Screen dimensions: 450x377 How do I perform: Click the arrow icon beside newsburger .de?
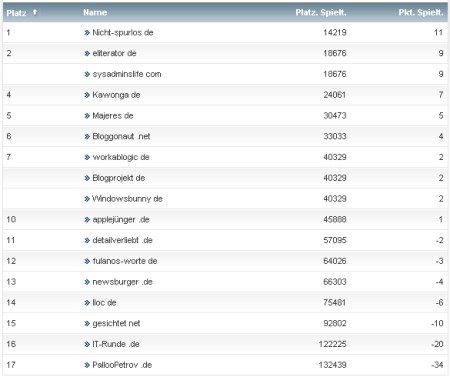pos(87,282)
